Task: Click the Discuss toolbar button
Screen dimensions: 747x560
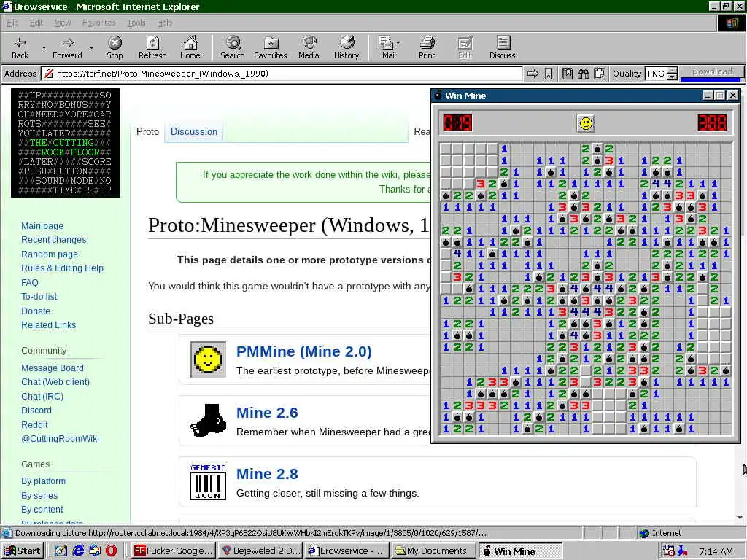Action: pyautogui.click(x=502, y=47)
